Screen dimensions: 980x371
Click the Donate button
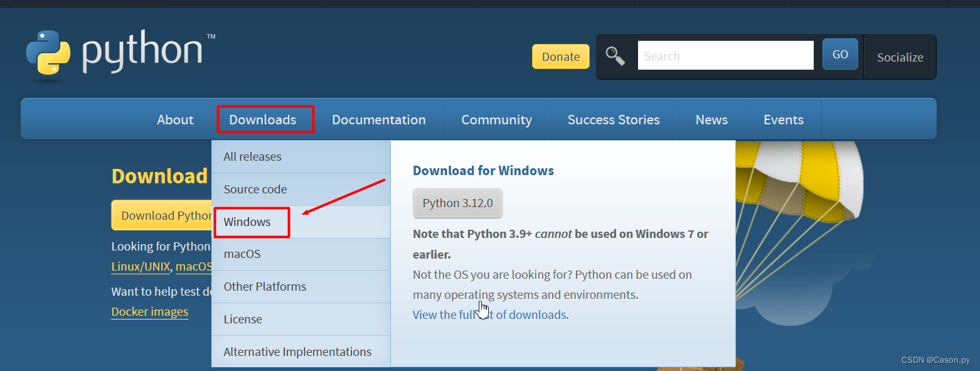tap(560, 56)
